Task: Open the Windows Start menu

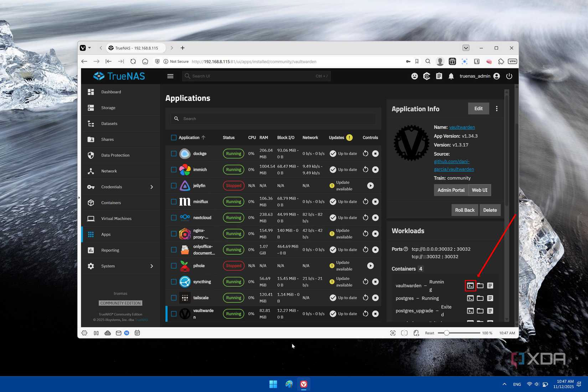Action: click(273, 384)
